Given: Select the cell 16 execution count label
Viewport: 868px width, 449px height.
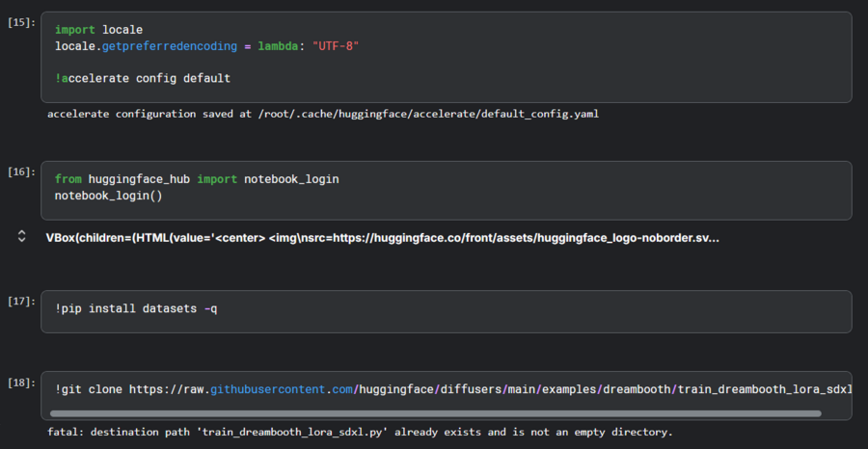Looking at the screenshot, I should 21,171.
